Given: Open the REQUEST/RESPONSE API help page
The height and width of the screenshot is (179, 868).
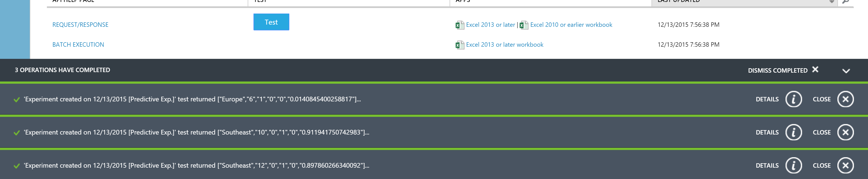Looking at the screenshot, I should (x=80, y=25).
